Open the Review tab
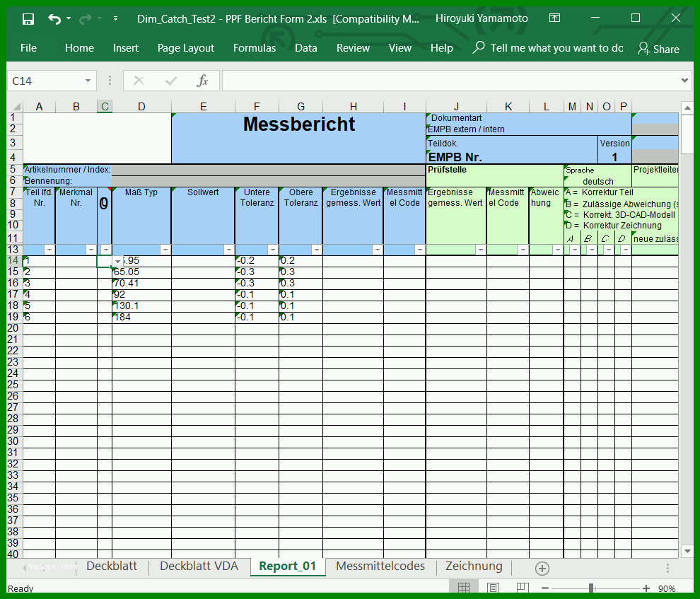Viewport: 700px width, 599px height. click(353, 48)
